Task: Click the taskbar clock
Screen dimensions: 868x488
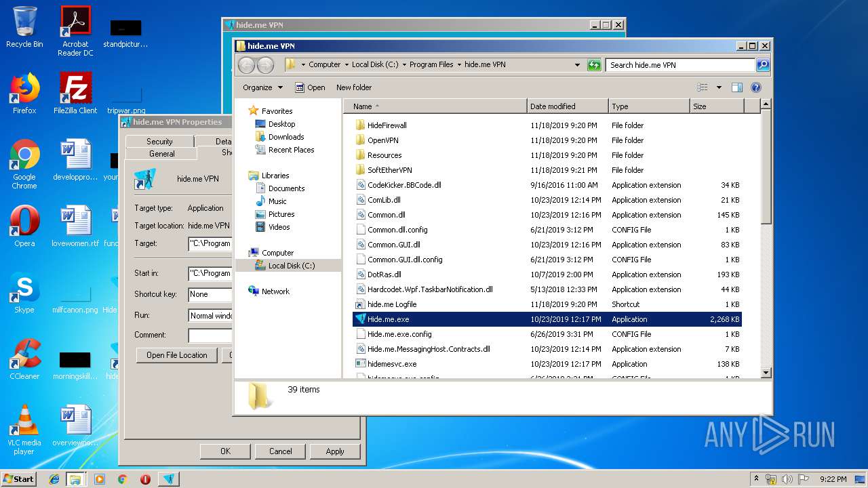Action: (832, 479)
